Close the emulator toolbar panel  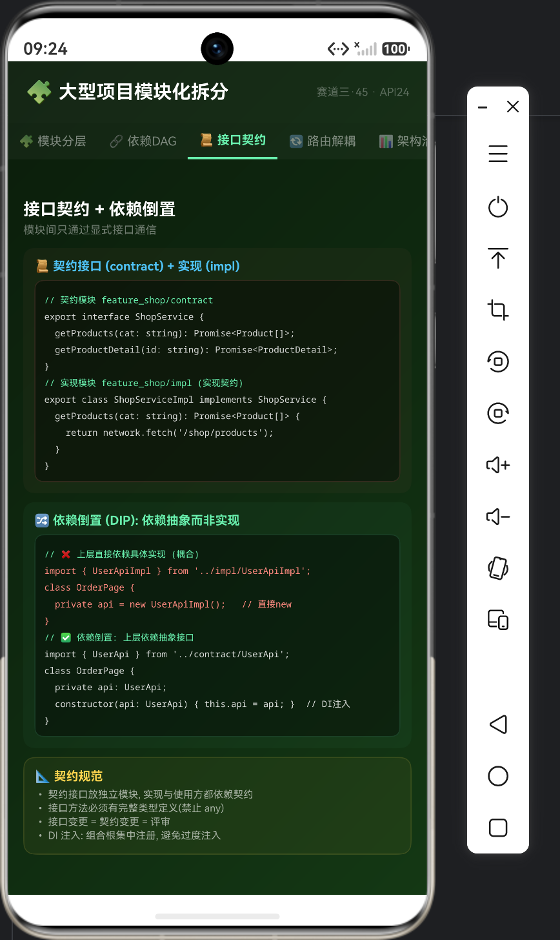tap(513, 107)
